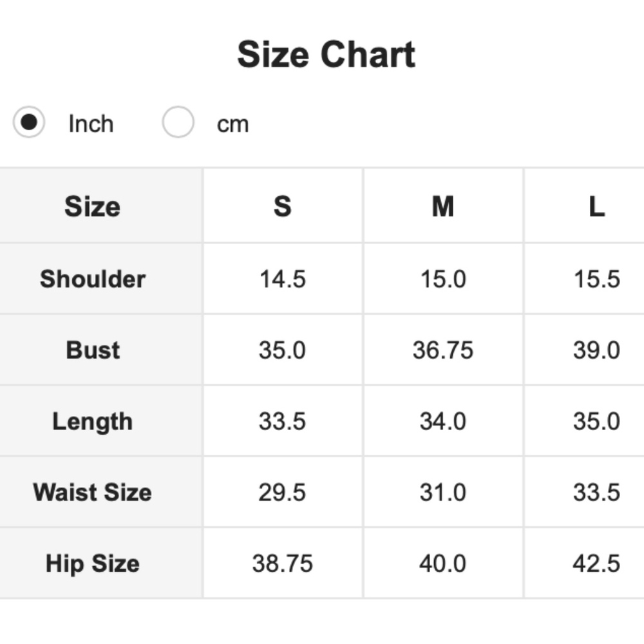Click the cm unit label

232,124
